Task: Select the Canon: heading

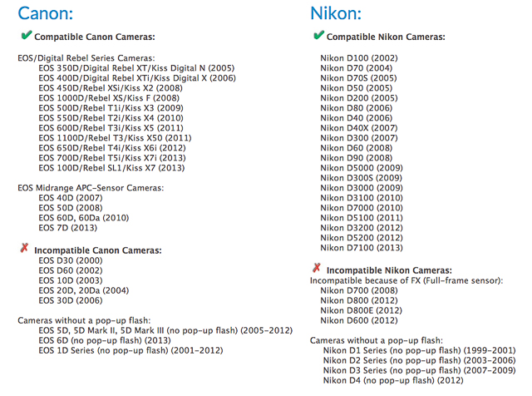Action: 46,13
